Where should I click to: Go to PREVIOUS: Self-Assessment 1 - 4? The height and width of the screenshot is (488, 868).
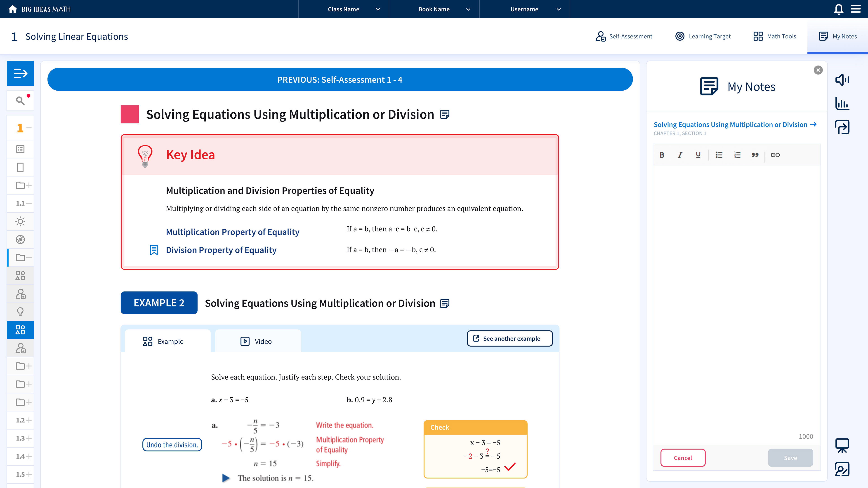340,80
